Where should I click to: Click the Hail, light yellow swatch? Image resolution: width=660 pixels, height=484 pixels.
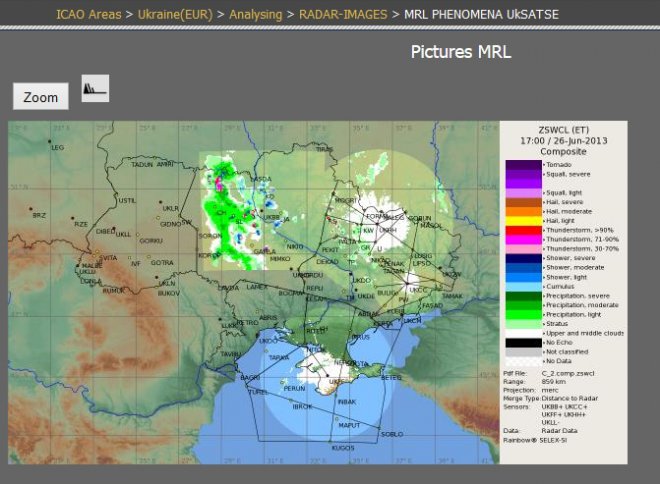(522, 221)
